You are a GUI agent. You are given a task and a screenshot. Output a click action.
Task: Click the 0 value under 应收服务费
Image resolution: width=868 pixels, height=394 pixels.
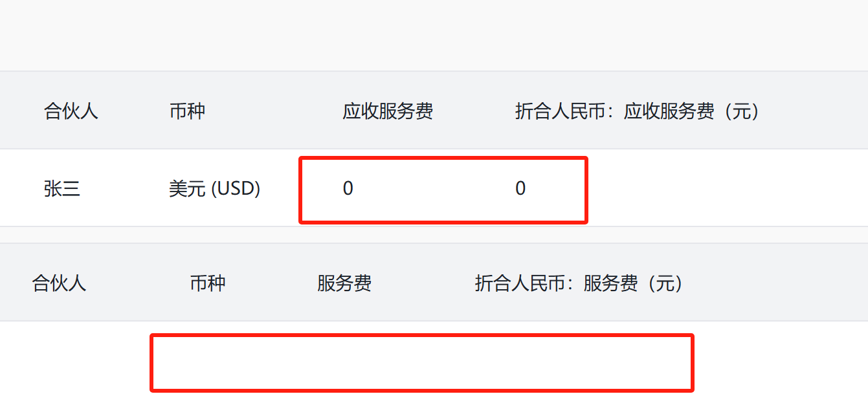tap(348, 189)
